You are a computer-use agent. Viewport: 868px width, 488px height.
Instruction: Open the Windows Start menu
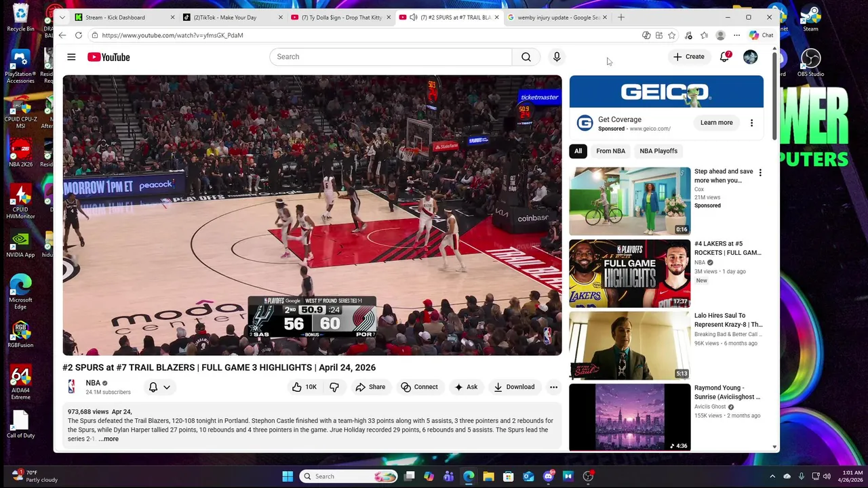coord(288,476)
